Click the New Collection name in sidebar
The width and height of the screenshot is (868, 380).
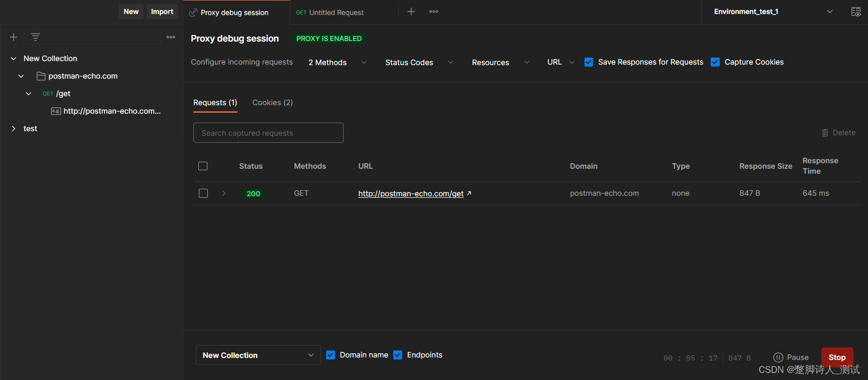click(x=51, y=59)
